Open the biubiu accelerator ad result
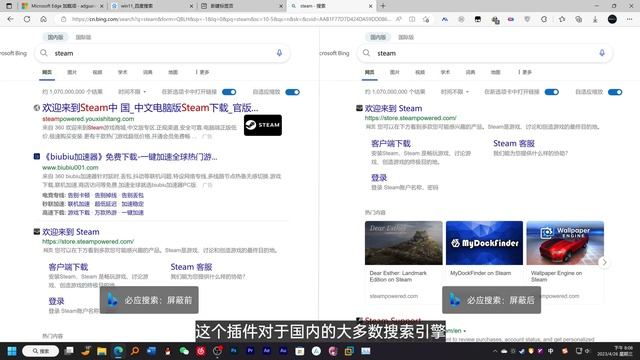The image size is (640, 360). click(130, 157)
